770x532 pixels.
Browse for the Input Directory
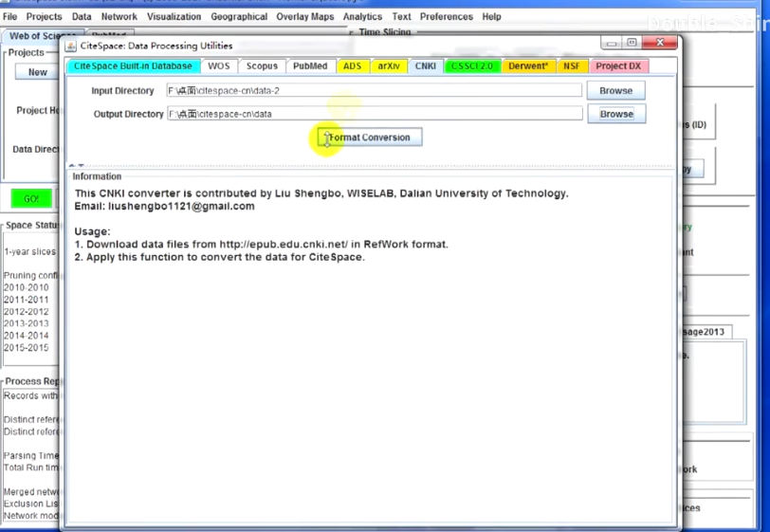(x=615, y=91)
